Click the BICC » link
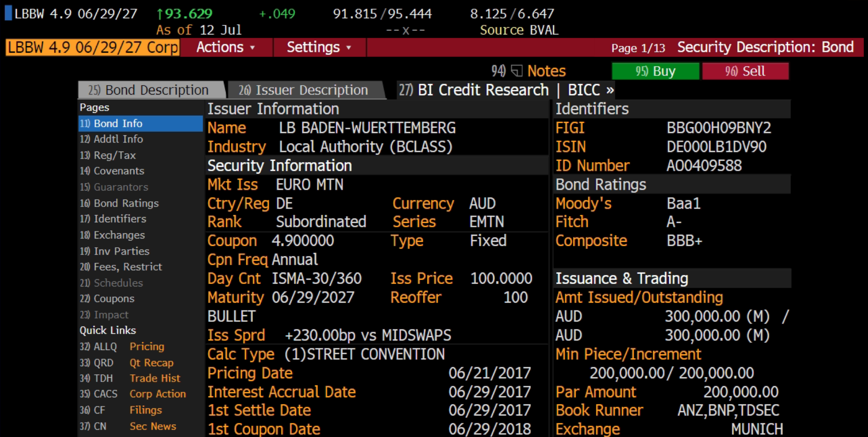Image resolution: width=868 pixels, height=437 pixels. tap(591, 90)
